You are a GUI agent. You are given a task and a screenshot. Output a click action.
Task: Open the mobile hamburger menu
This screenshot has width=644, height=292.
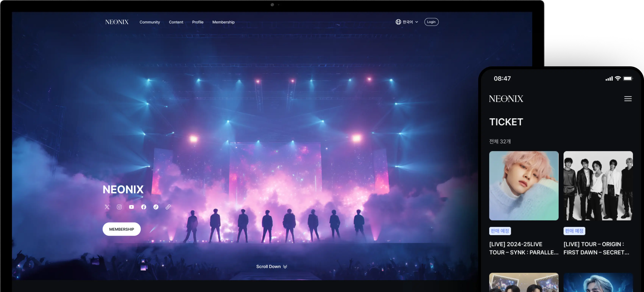point(628,99)
